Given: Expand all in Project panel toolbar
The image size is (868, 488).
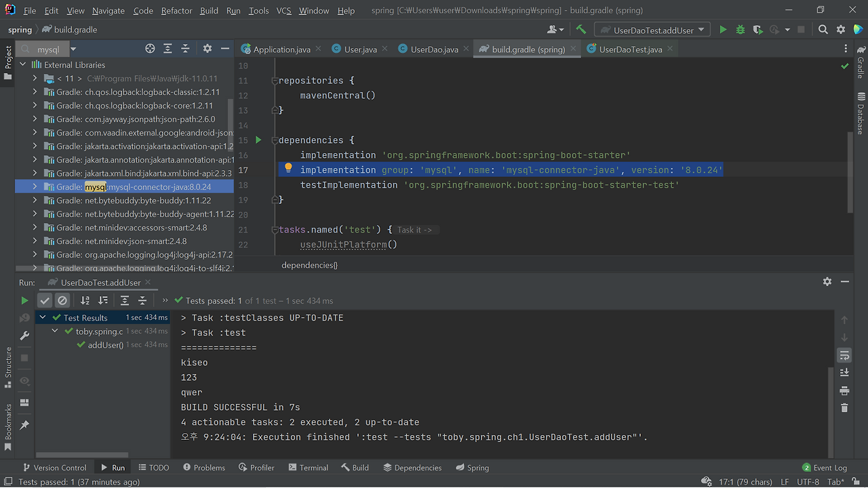Looking at the screenshot, I should [168, 49].
